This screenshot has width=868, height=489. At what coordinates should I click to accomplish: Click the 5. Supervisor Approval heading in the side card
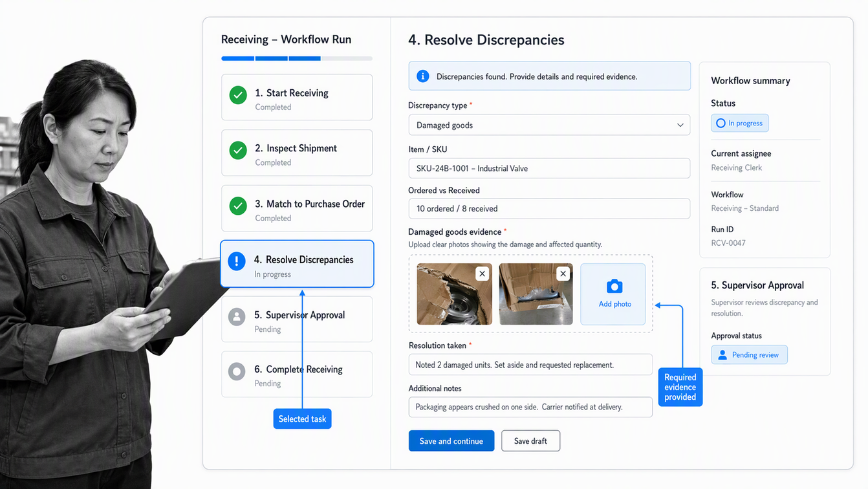pos(757,285)
